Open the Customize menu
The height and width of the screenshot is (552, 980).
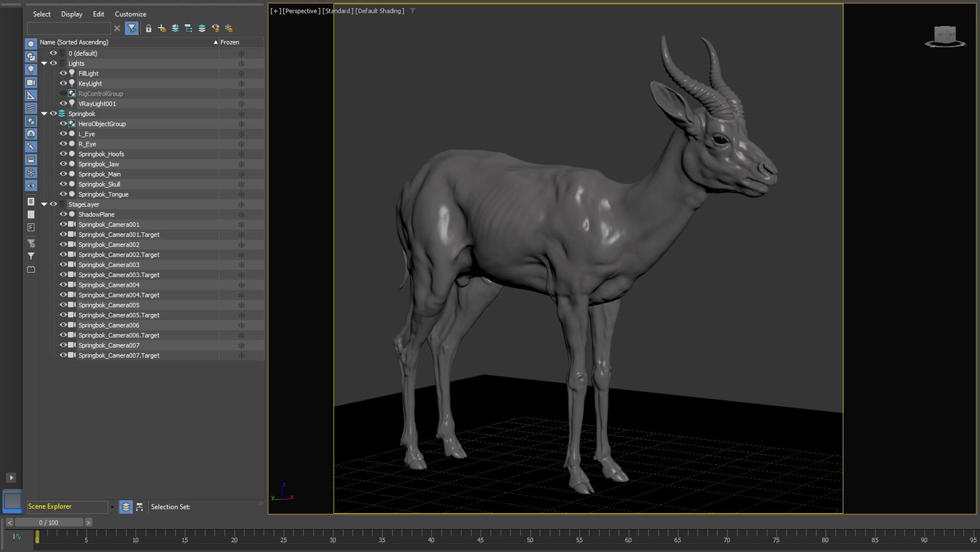coord(130,14)
